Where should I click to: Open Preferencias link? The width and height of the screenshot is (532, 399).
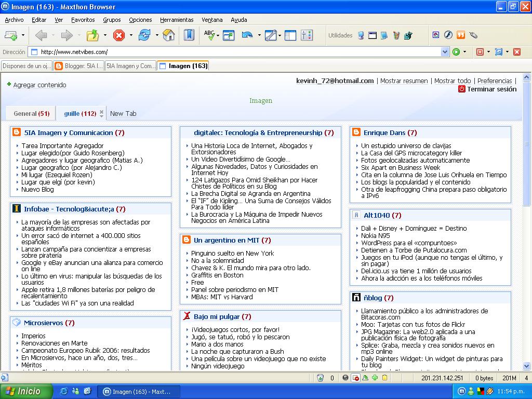495,81
